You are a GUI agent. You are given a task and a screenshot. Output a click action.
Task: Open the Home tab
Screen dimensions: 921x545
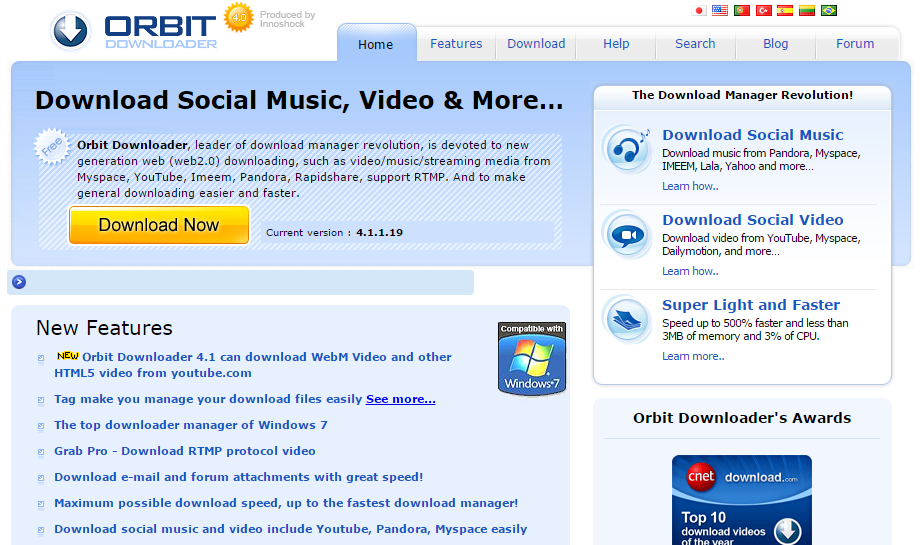tap(376, 44)
